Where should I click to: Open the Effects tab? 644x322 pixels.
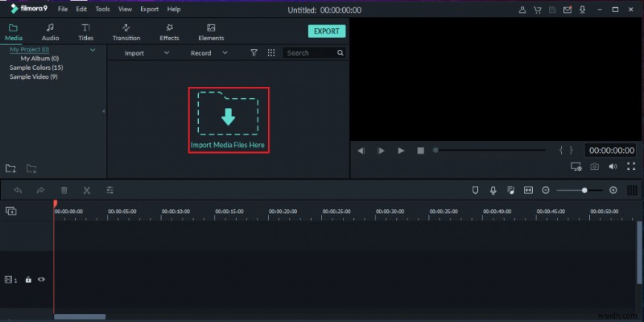tap(169, 32)
